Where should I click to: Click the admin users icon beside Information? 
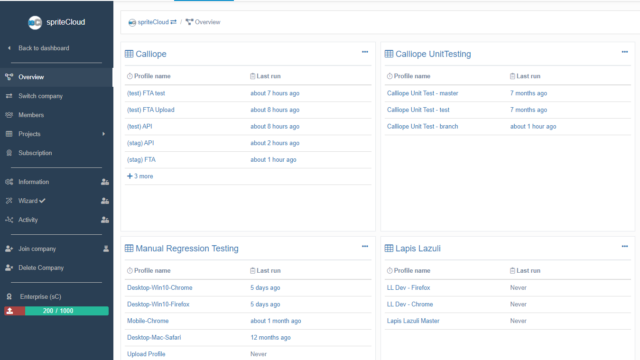(x=105, y=182)
